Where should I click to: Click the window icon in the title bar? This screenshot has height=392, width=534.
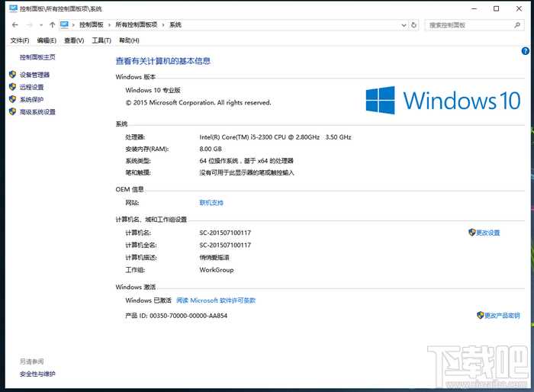click(13, 8)
